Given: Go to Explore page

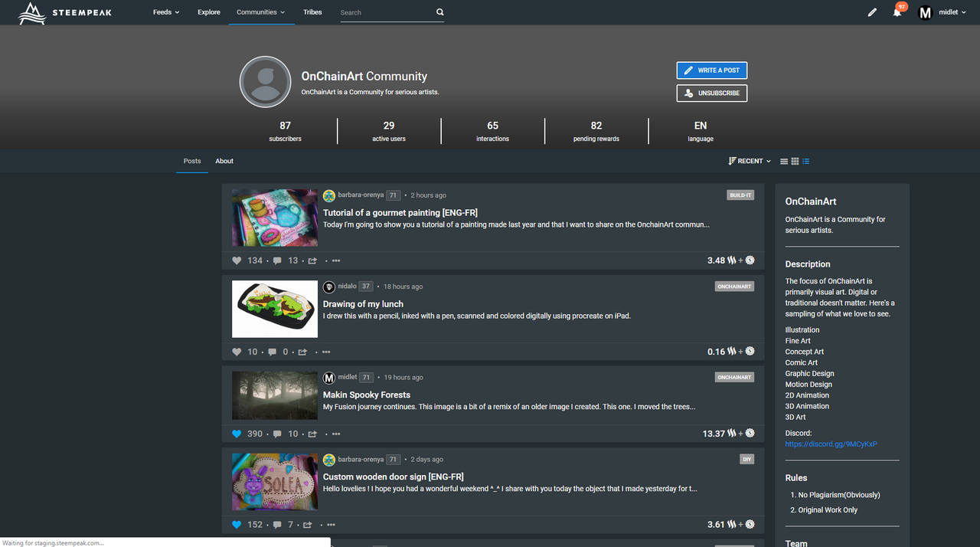Looking at the screenshot, I should (209, 12).
